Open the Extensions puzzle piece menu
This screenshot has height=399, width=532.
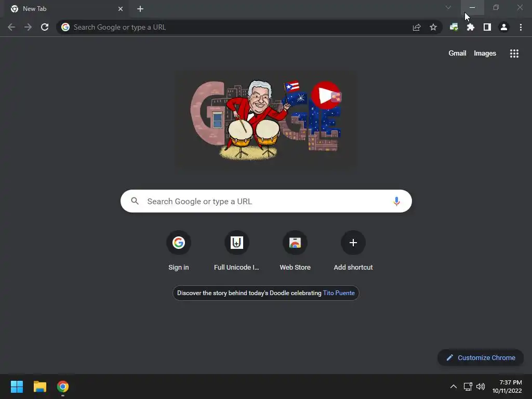click(x=471, y=27)
